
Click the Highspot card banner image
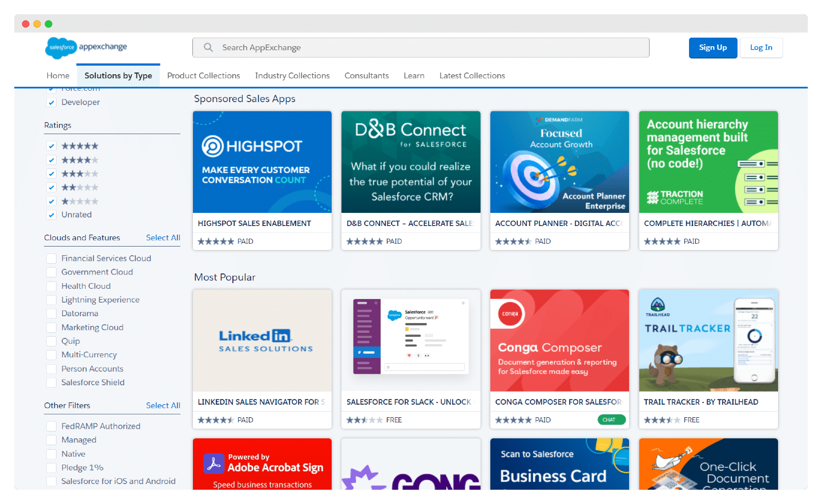tap(262, 162)
